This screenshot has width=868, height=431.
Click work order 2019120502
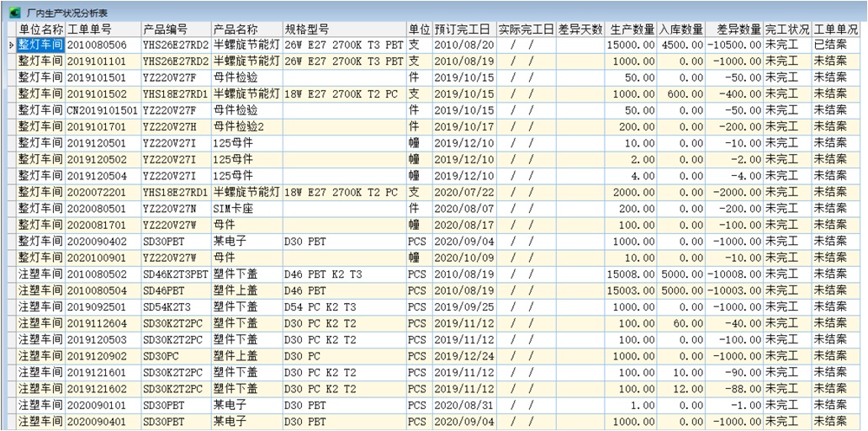pos(103,160)
